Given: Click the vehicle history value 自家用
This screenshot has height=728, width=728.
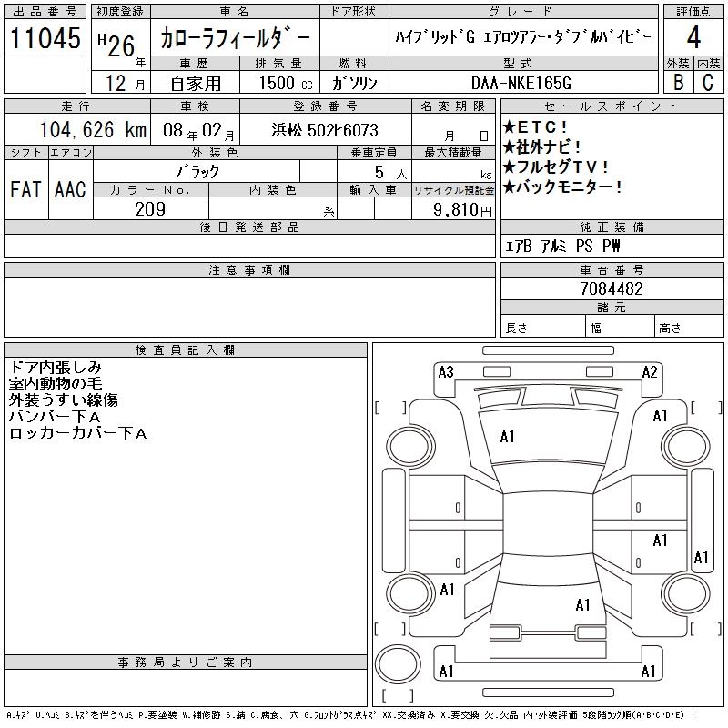Looking at the screenshot, I should coord(196,84).
